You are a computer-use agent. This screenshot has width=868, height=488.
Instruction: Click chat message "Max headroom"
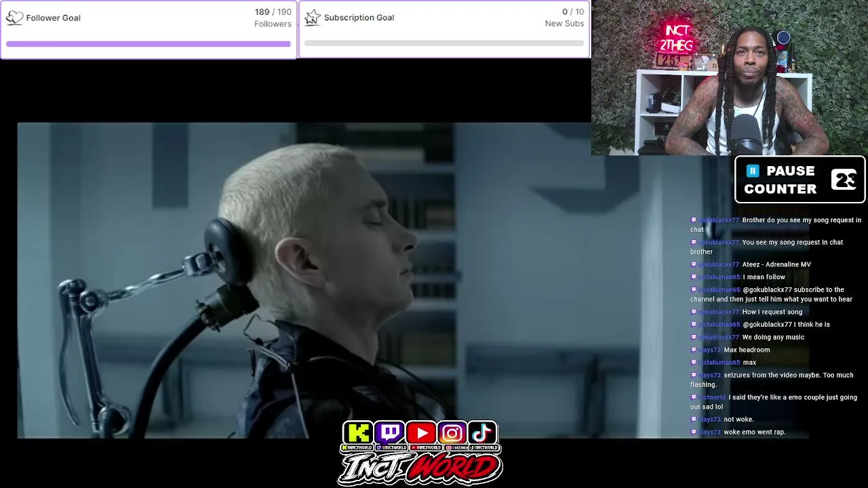coord(747,350)
